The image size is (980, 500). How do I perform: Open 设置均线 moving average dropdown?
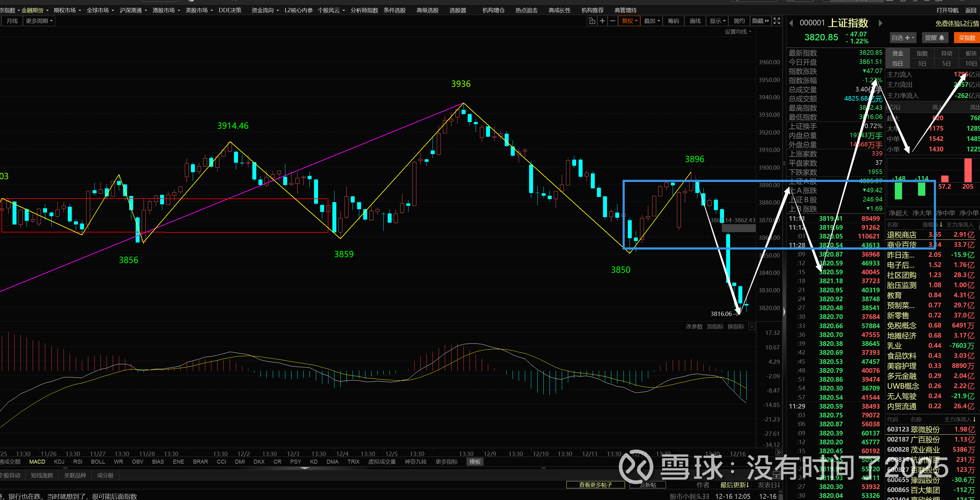738,31
